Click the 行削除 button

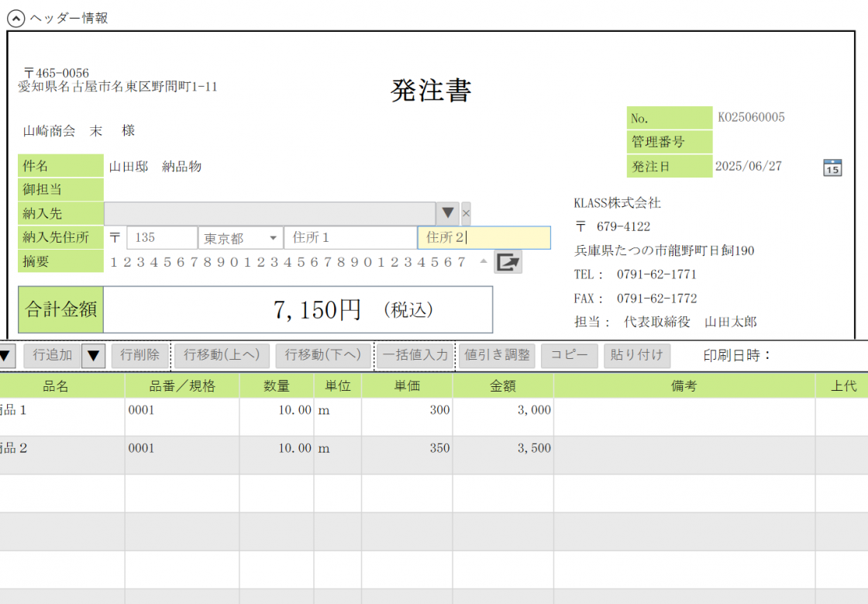[x=140, y=356]
